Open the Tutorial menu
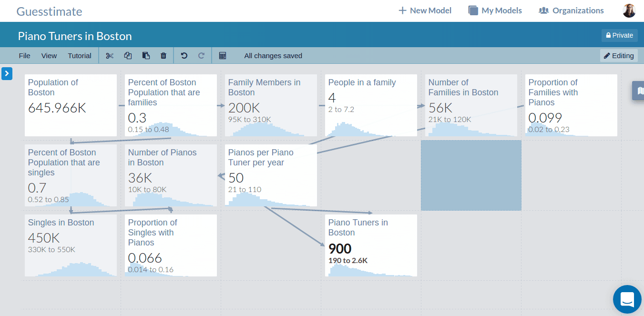The image size is (644, 316). tap(80, 56)
